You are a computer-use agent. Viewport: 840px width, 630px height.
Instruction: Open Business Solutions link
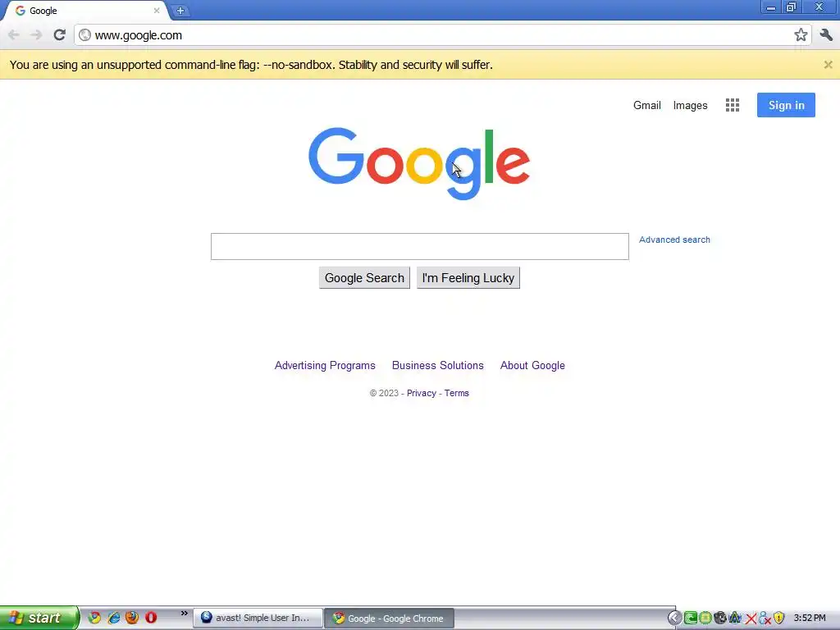[438, 365]
